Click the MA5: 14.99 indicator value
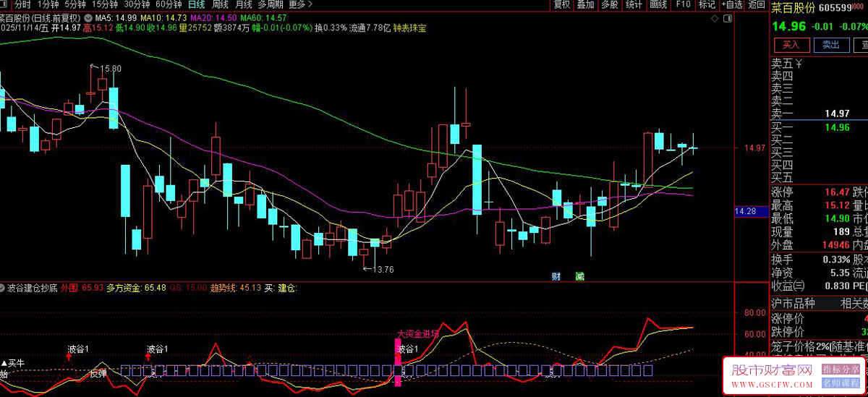This screenshot has height=397, width=868. [x=116, y=17]
